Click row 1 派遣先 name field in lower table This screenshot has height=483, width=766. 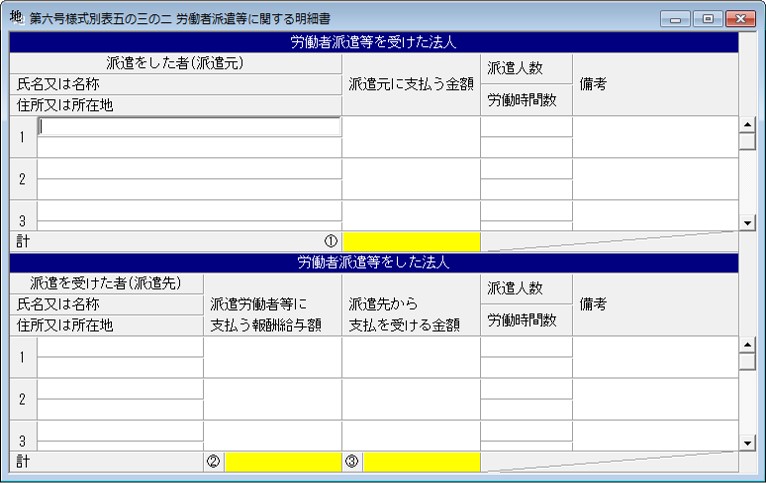[x=120, y=347]
